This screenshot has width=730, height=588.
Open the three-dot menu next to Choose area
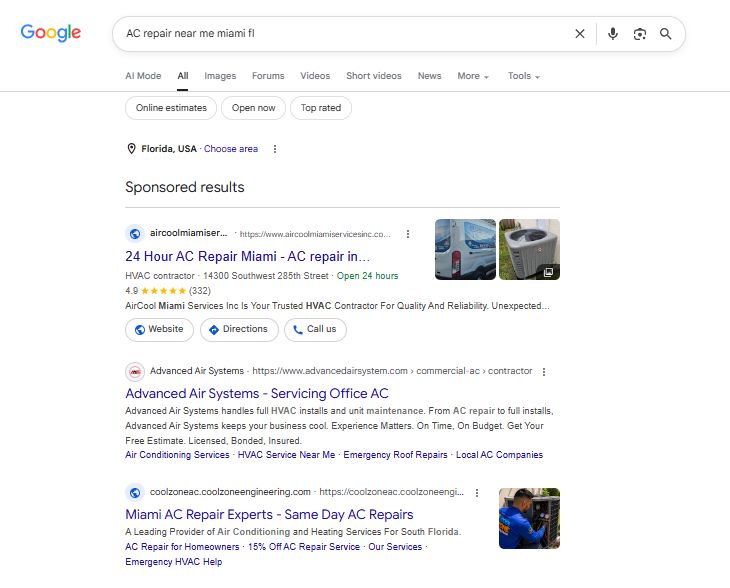(x=275, y=149)
